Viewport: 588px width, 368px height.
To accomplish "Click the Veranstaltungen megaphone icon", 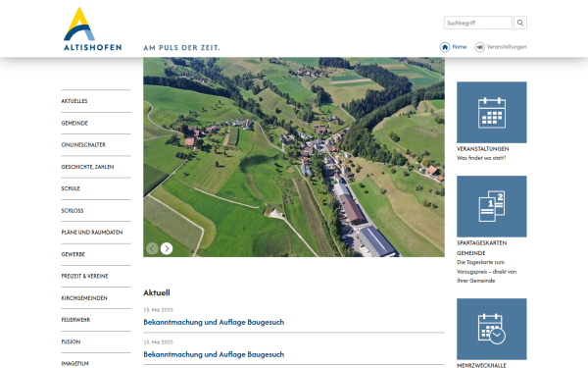I will [x=479, y=47].
